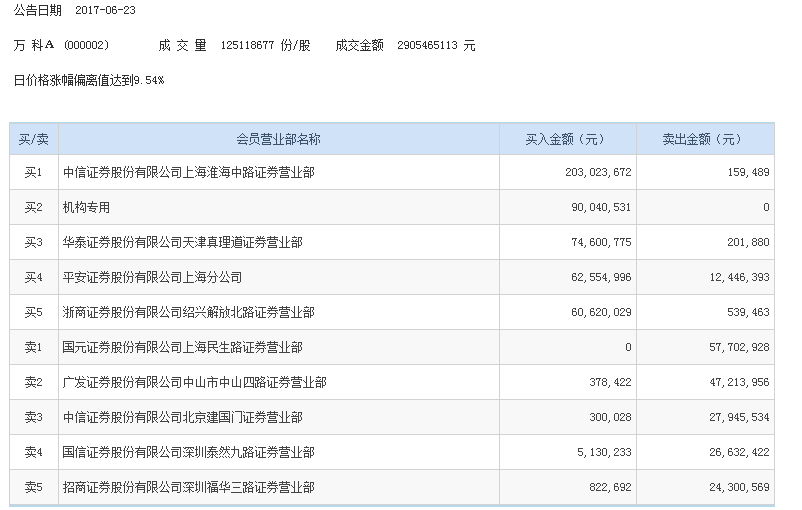The width and height of the screenshot is (802, 510).
Task: Select the 卖3 row label
Action: 34,417
